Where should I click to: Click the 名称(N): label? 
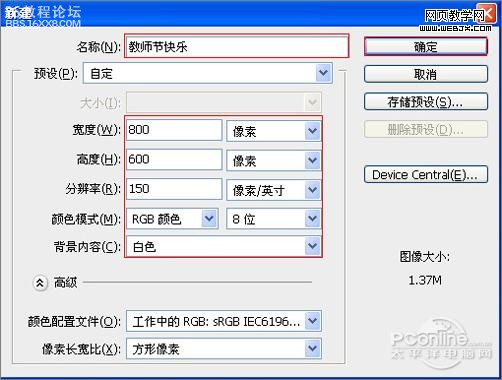point(99,47)
